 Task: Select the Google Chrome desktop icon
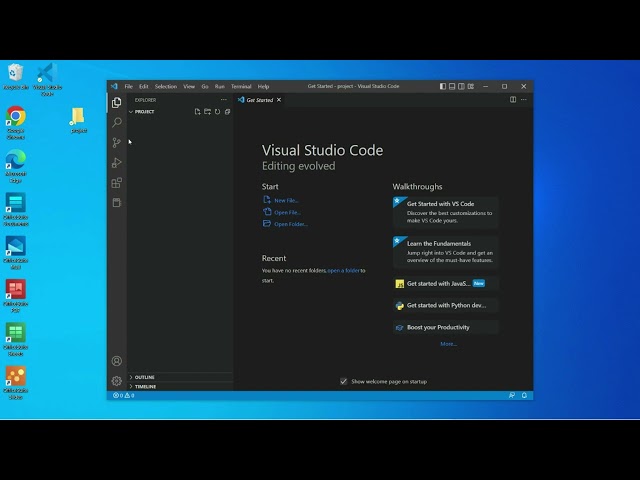pyautogui.click(x=16, y=123)
